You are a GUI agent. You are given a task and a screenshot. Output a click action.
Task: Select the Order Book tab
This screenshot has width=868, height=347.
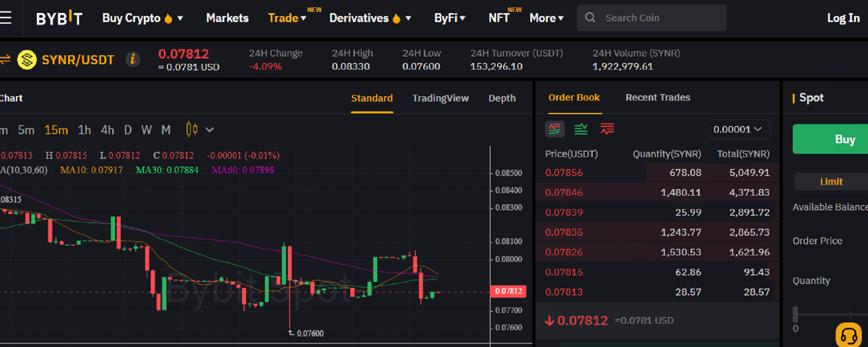click(x=574, y=97)
